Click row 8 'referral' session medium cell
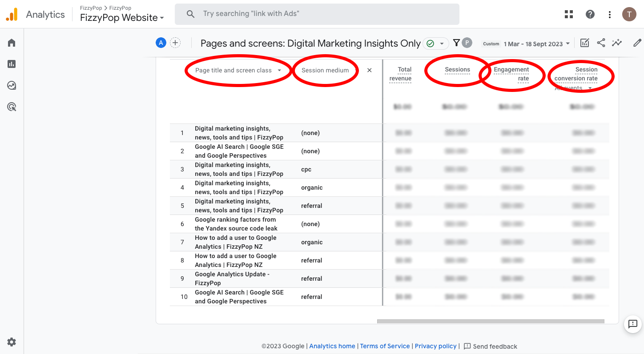 click(311, 260)
